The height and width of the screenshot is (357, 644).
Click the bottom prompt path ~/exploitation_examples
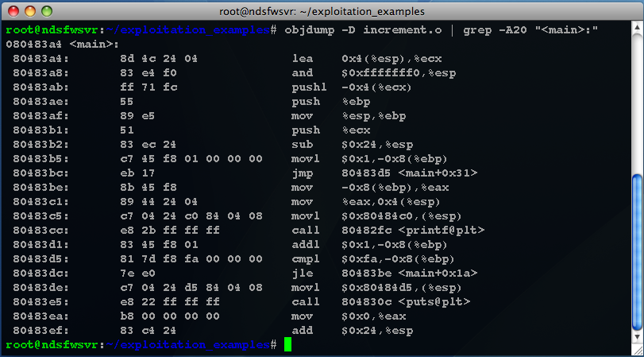[188, 344]
